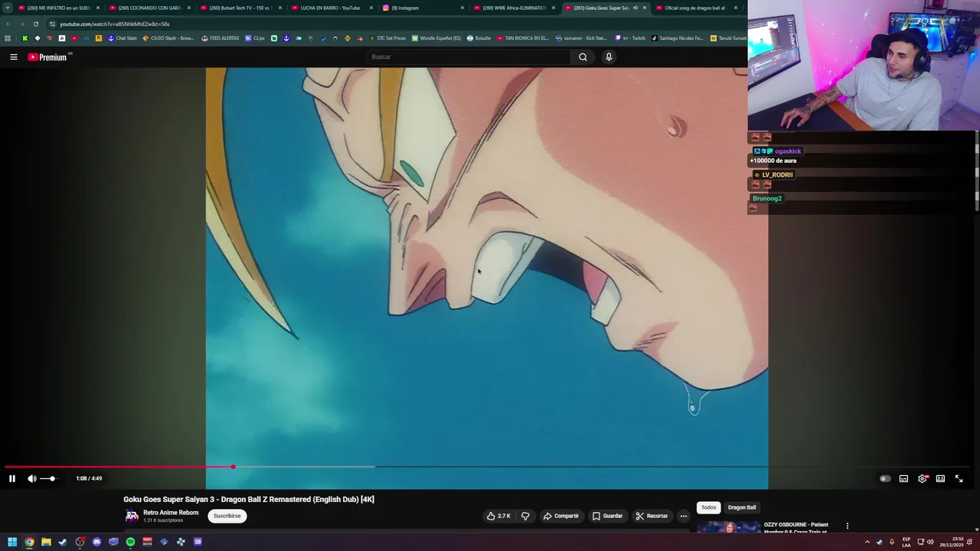Screen dimensions: 980x551
Task: Click the Recortar clip button
Action: pos(652,516)
